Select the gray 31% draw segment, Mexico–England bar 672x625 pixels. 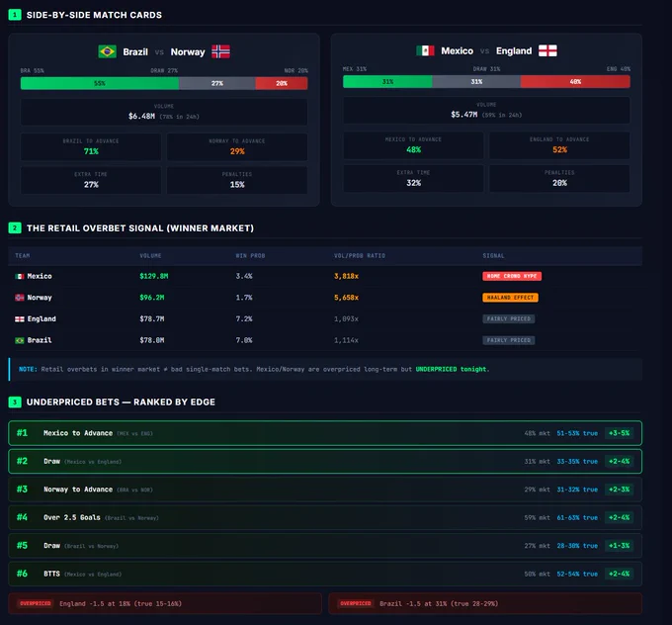point(476,81)
